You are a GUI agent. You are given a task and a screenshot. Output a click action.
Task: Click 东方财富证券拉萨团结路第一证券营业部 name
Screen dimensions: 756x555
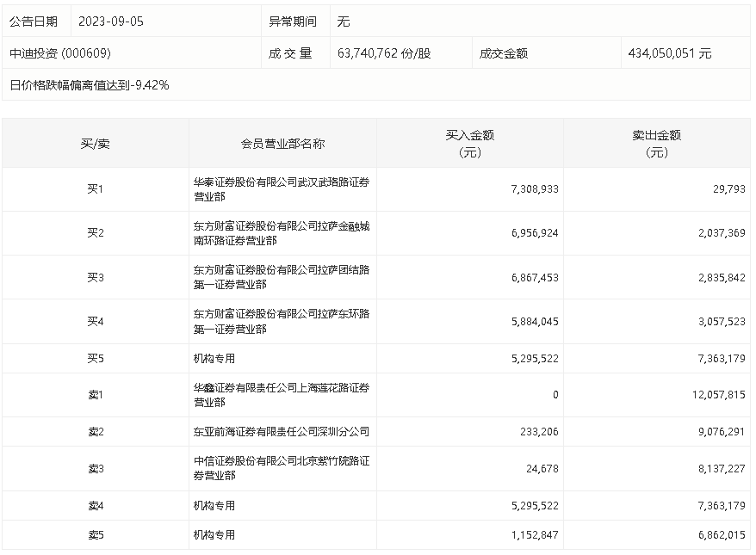click(x=282, y=277)
